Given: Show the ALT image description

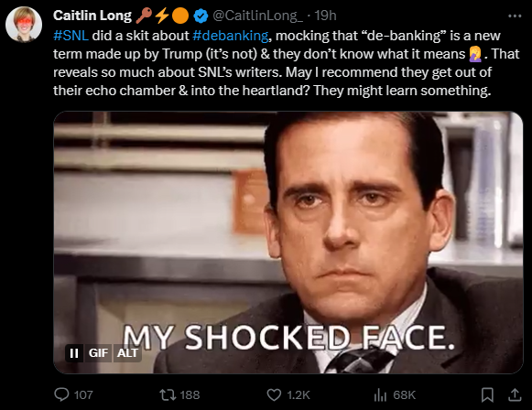Looking at the screenshot, I should point(127,353).
